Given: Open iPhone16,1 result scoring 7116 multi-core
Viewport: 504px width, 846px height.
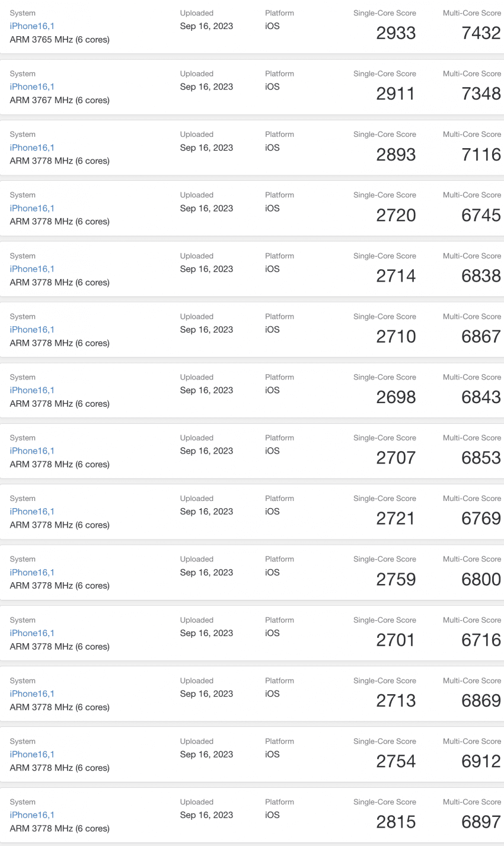Looking at the screenshot, I should click(x=32, y=148).
